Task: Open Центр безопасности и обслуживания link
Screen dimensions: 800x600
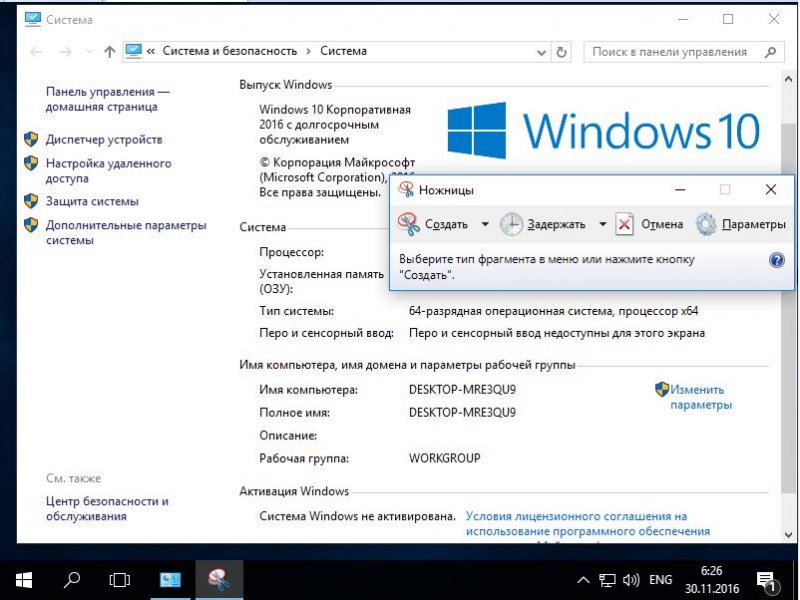Action: tap(107, 508)
